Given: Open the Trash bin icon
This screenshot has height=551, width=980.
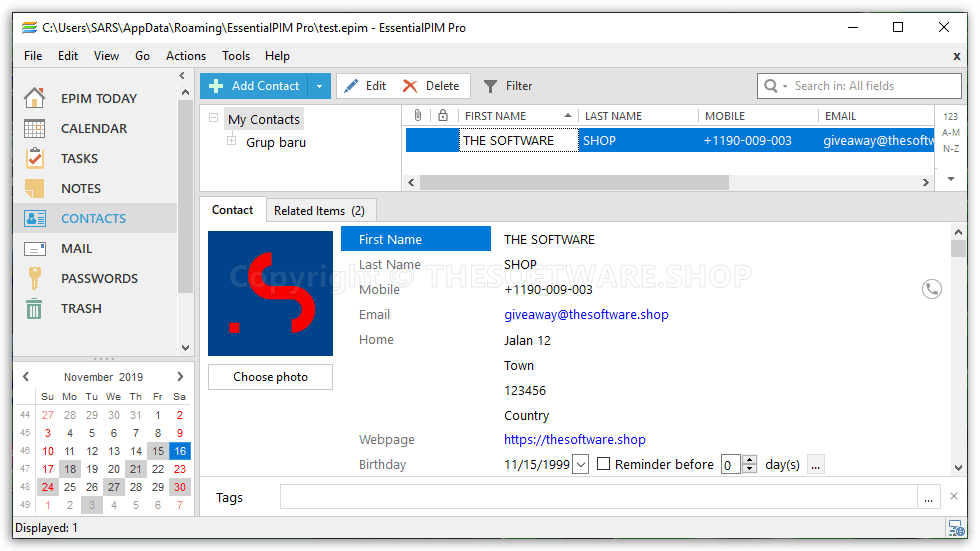Looking at the screenshot, I should point(35,308).
